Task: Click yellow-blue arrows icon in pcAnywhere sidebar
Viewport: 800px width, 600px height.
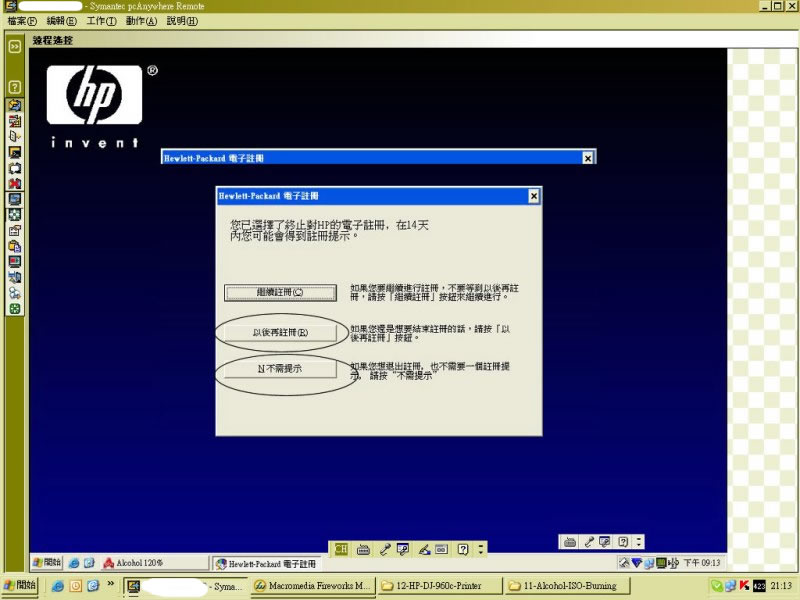Action: coord(15,106)
